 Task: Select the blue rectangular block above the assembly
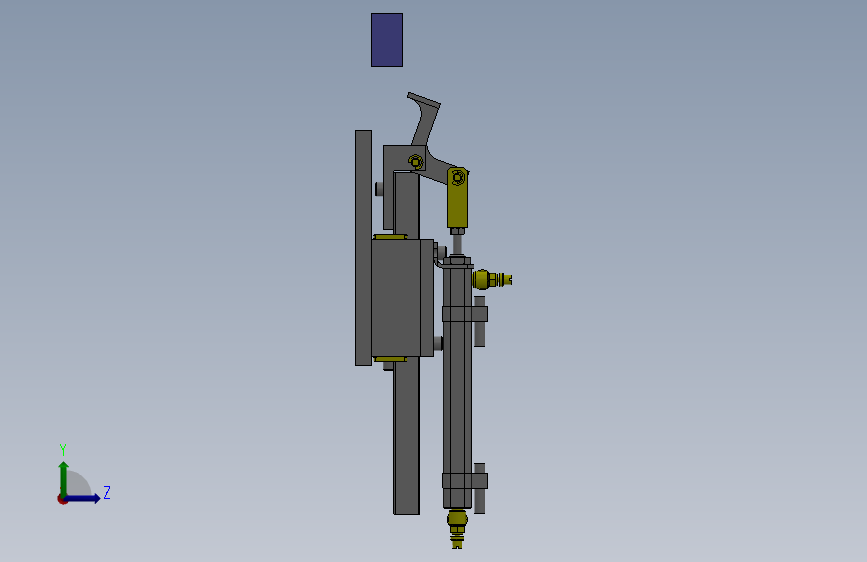[x=387, y=40]
